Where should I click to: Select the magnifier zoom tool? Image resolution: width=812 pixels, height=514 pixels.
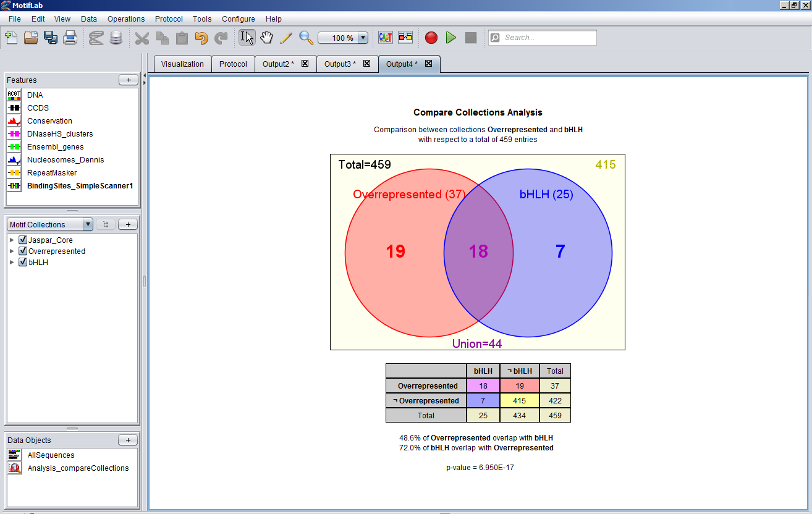[x=306, y=38]
